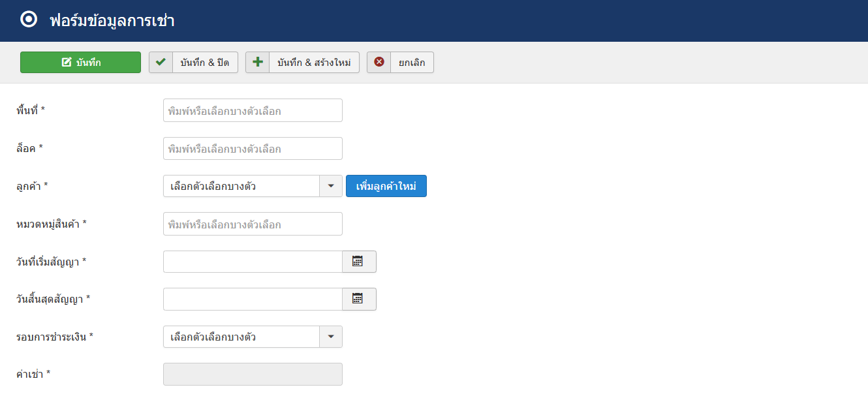The height and width of the screenshot is (398, 868).
Task: Focus the วันที่เริ่มสัญญา date text box
Action: click(x=253, y=262)
